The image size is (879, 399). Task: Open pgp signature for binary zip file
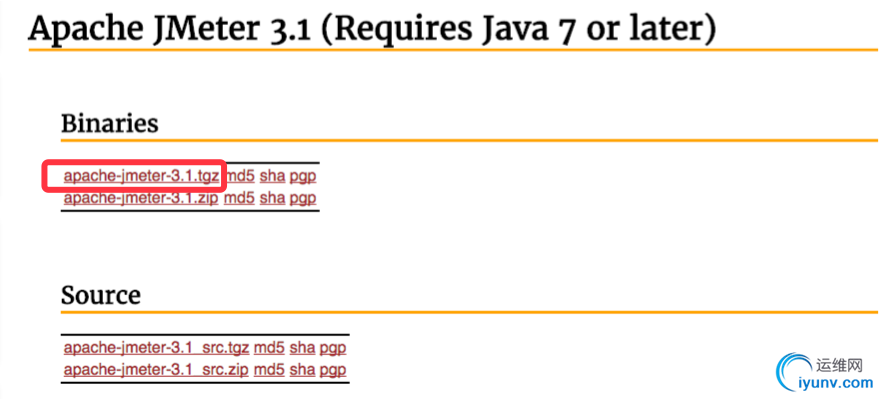click(x=303, y=197)
